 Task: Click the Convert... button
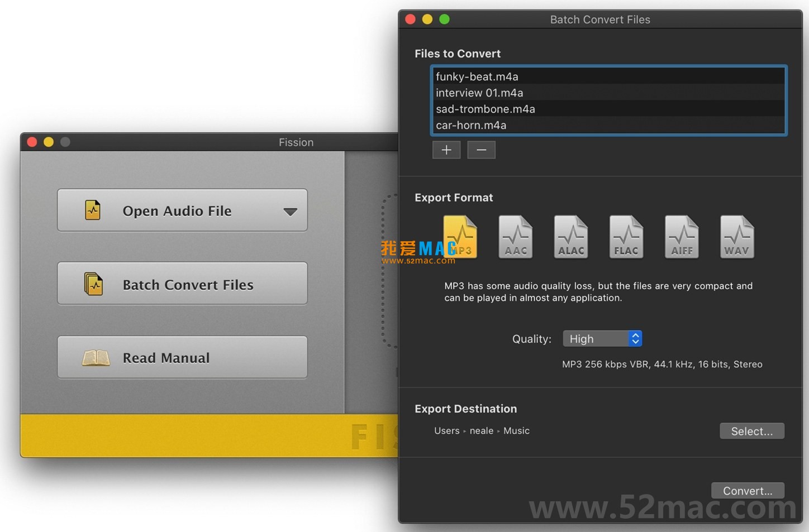point(747,491)
